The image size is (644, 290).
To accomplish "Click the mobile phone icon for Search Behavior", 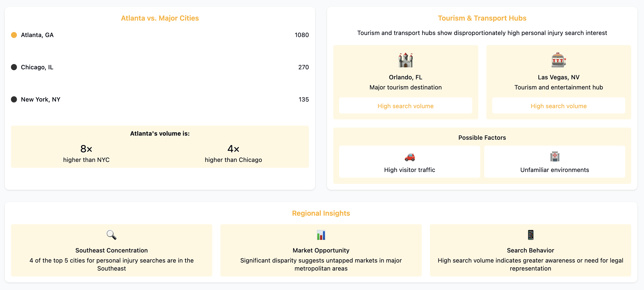I will click(x=530, y=235).
